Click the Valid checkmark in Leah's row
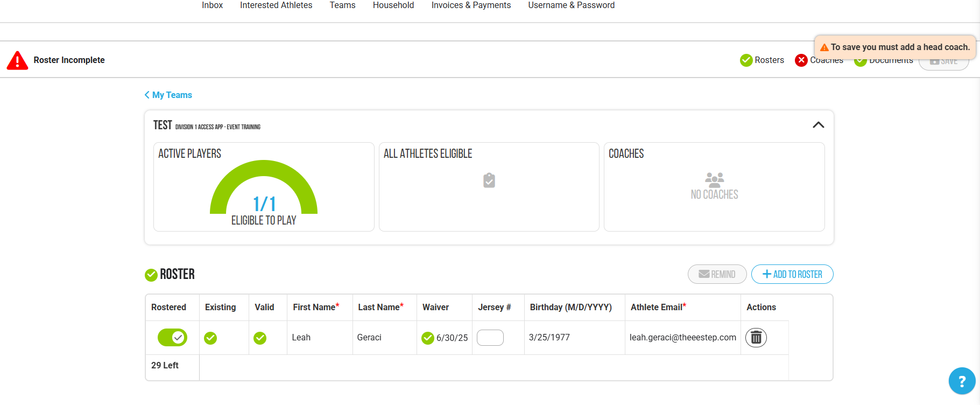 point(260,338)
